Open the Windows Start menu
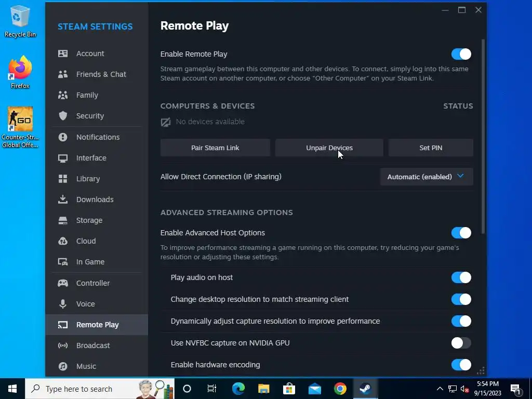Screen dimensions: 532x399 coord(12,389)
